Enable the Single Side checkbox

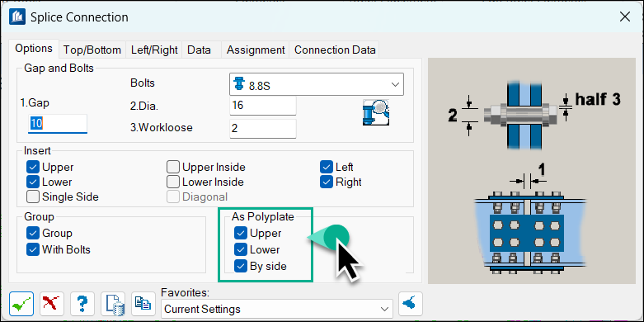point(32,197)
